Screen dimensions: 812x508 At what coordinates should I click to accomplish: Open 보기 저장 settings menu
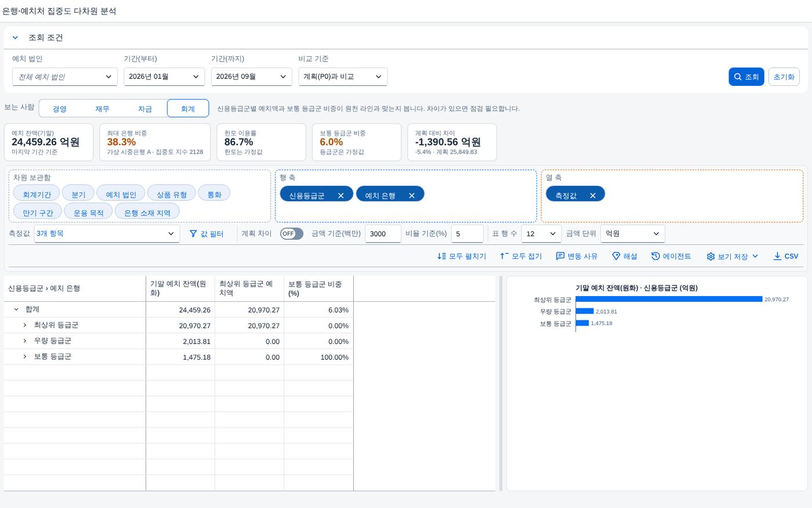pyautogui.click(x=733, y=256)
